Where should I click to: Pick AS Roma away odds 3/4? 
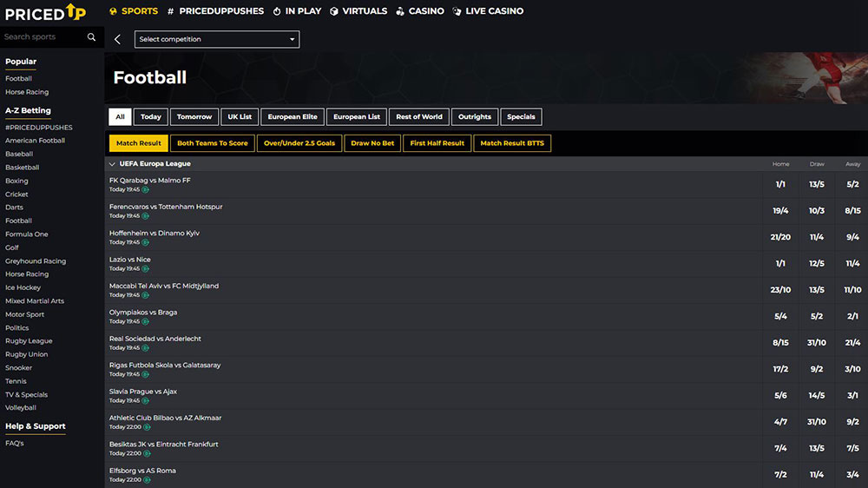point(852,475)
